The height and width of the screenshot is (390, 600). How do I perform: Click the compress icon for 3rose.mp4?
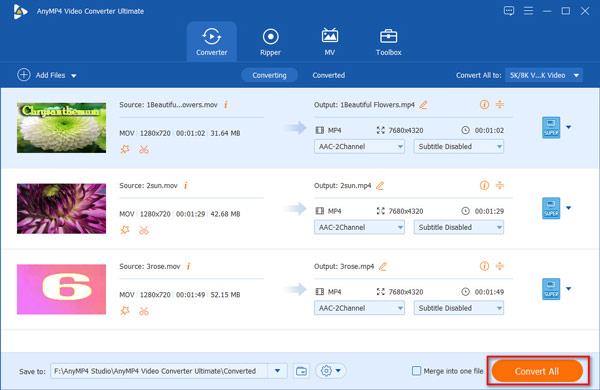[500, 266]
